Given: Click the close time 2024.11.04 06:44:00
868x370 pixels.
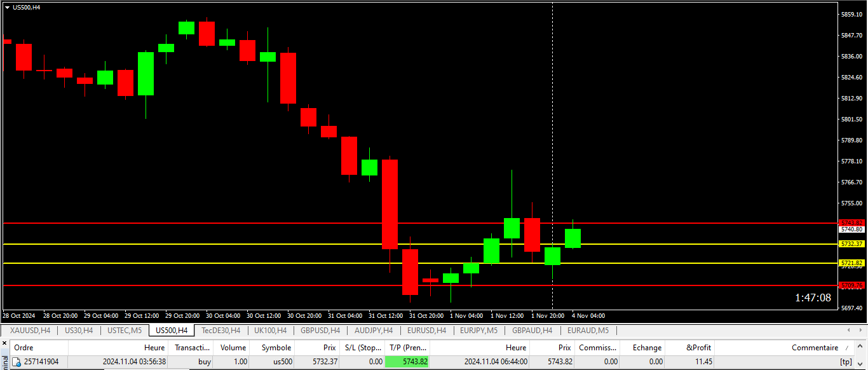Looking at the screenshot, I should coord(496,362).
